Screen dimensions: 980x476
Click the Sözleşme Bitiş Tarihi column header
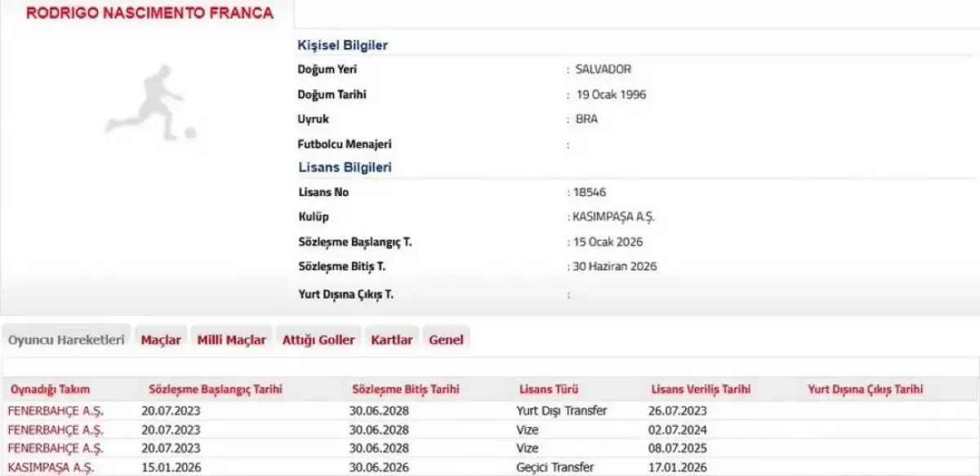coord(405,389)
